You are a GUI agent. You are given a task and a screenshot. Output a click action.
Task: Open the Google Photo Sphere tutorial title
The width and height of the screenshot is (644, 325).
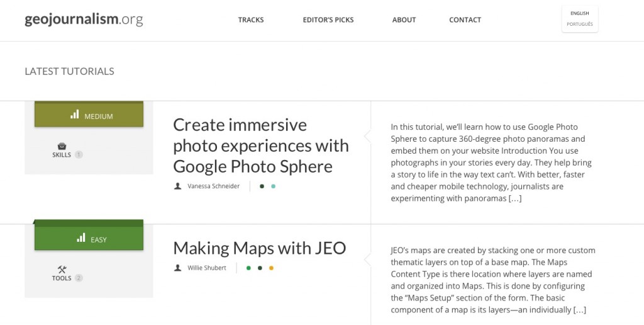tap(260, 145)
